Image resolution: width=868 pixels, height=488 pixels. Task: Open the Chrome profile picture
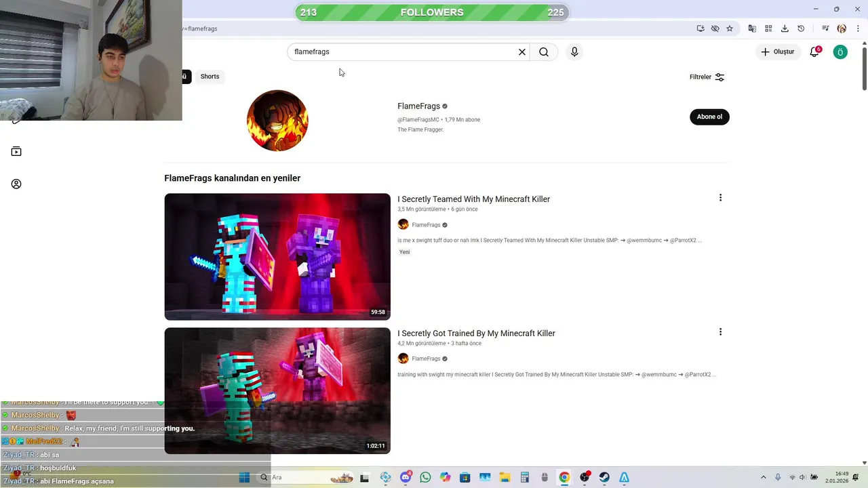point(842,28)
